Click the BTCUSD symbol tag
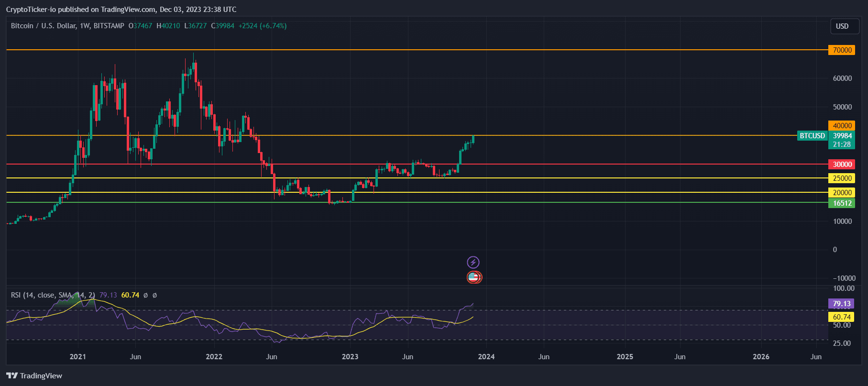The width and height of the screenshot is (868, 386). click(x=812, y=136)
